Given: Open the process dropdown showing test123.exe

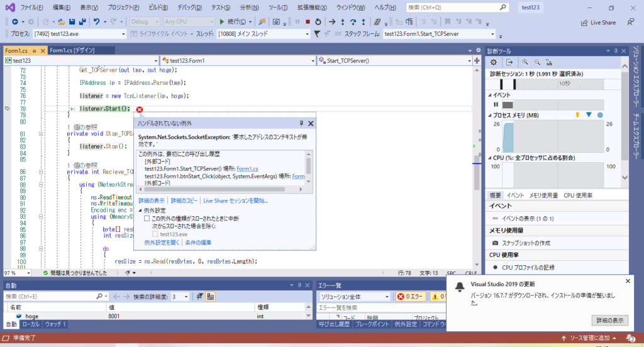Looking at the screenshot, I should pos(79,34).
